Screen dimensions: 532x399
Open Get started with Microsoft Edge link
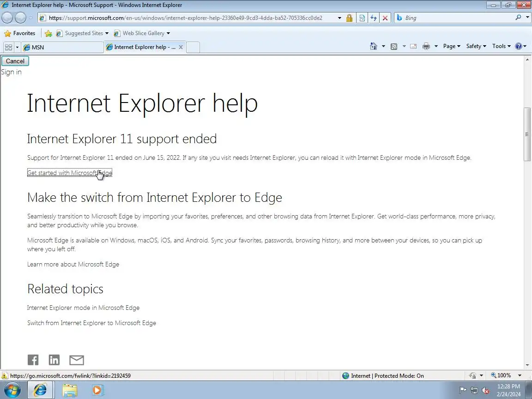click(x=70, y=173)
